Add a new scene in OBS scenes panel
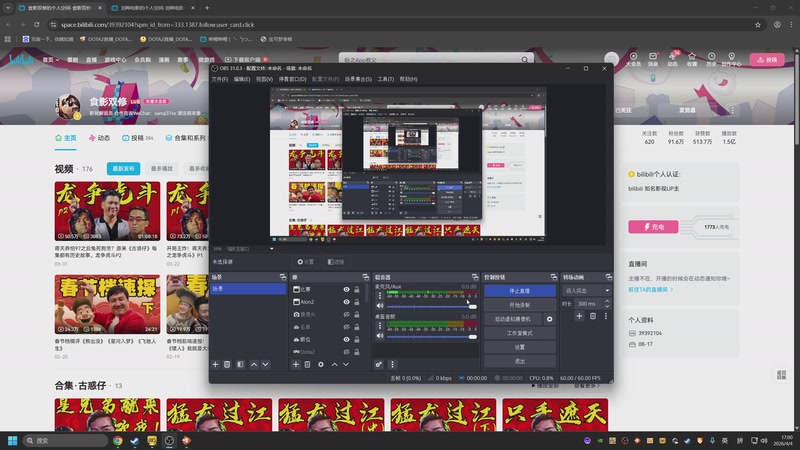The width and height of the screenshot is (800, 450). click(215, 364)
